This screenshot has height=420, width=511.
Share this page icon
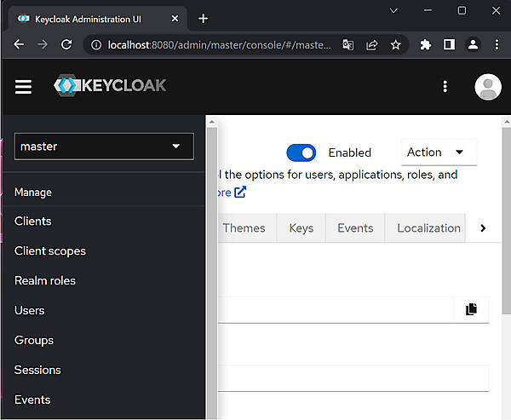pyautogui.click(x=372, y=44)
